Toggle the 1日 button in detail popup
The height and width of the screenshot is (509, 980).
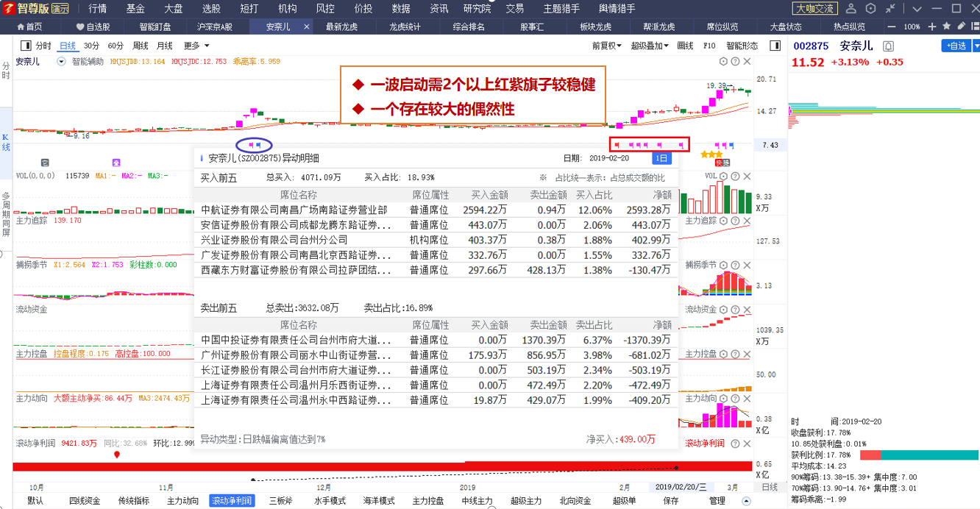[x=661, y=158]
